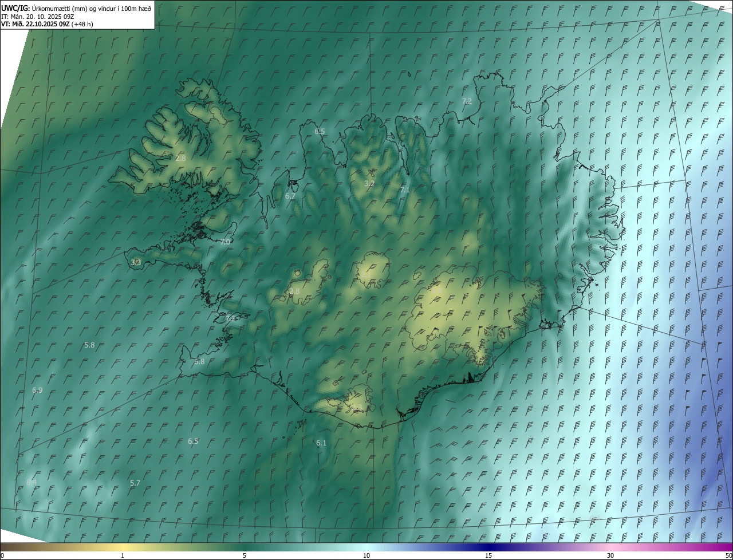
Task: Click the 6.1 value south of the coast
Action: (x=321, y=443)
